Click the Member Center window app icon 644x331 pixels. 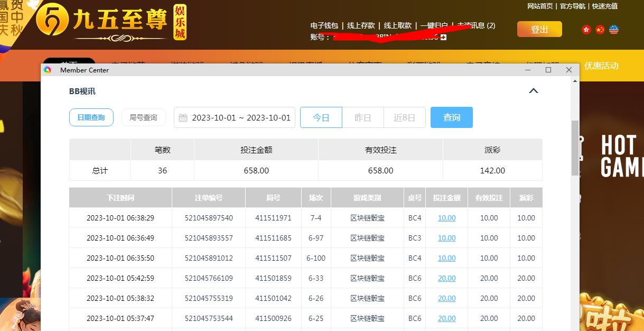click(48, 70)
